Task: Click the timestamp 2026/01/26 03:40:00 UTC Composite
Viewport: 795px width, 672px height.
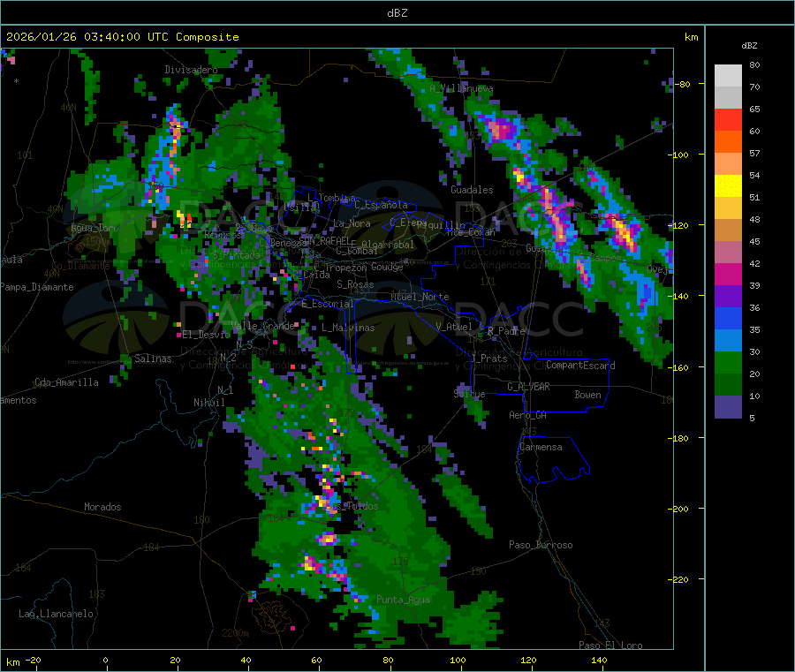Action: (x=122, y=37)
